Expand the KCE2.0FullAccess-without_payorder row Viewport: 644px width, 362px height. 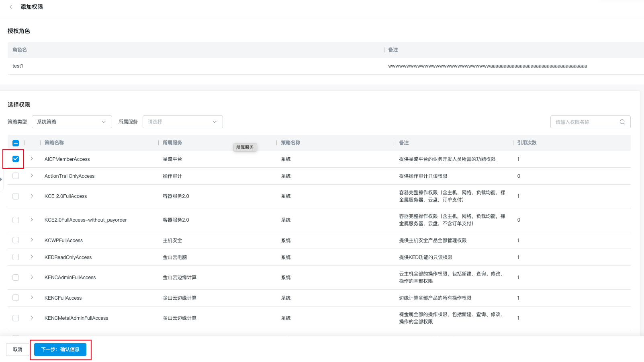32,220
